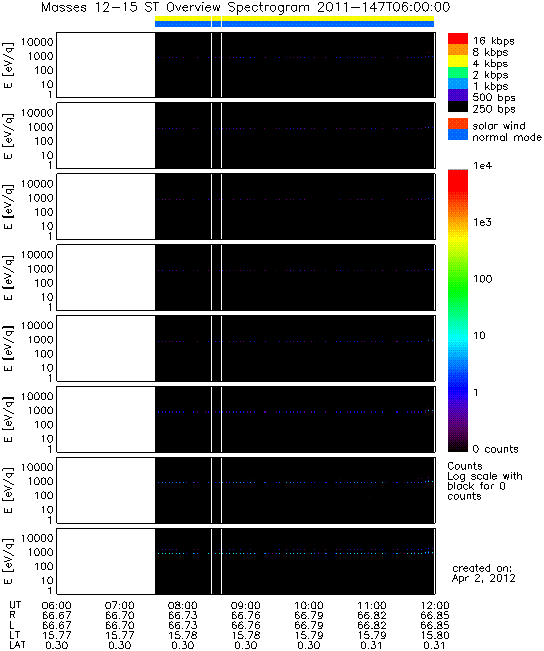This screenshot has height=651, width=544.
Task: Click the 10:00 UT axis label
Action: (x=309, y=606)
